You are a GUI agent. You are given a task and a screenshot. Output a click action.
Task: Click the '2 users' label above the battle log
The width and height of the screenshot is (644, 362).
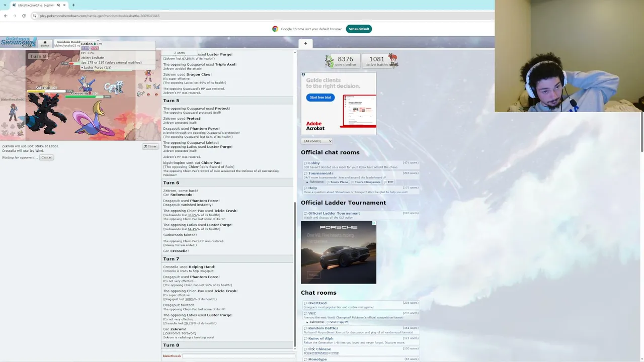click(x=180, y=53)
